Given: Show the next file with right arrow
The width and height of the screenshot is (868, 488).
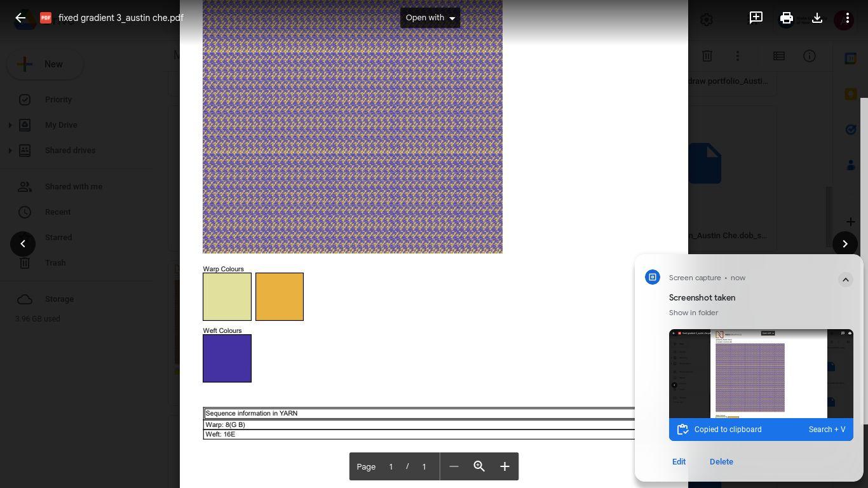Looking at the screenshot, I should [x=845, y=244].
